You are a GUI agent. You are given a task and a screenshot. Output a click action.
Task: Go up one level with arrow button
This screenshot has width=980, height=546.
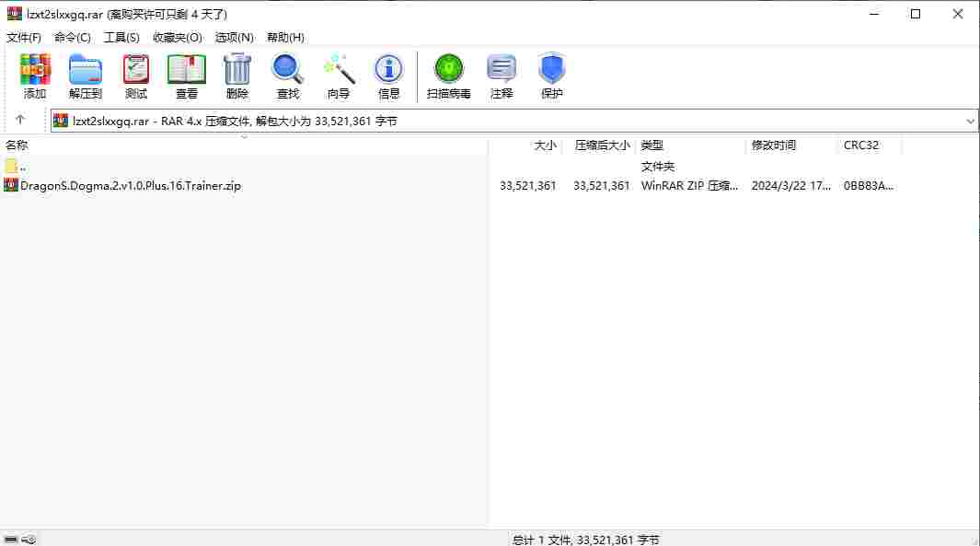click(x=20, y=120)
